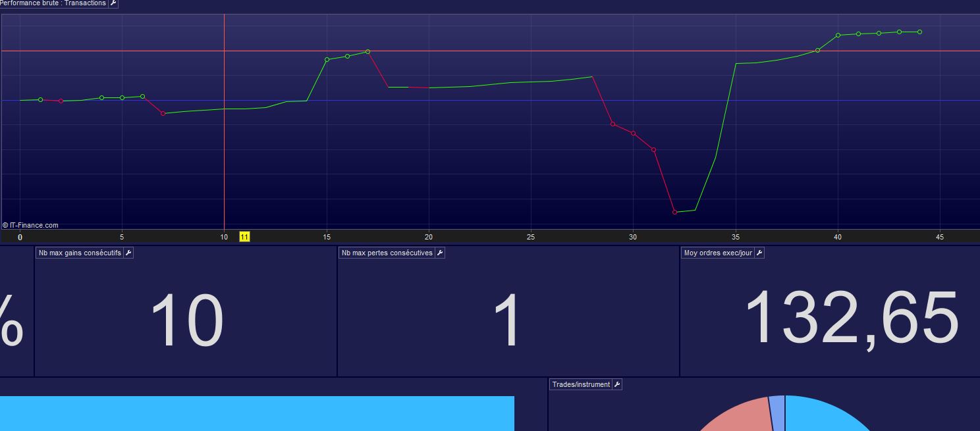Open wrench settings for Nb max pertes consécutives
Viewport: 980px width, 431px height.
tap(440, 253)
